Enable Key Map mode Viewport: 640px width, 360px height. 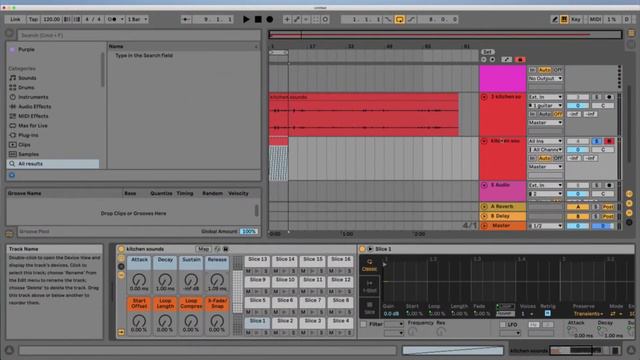(576, 19)
